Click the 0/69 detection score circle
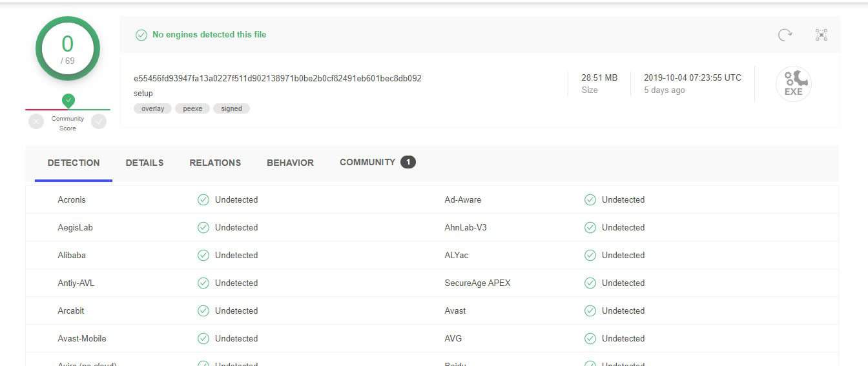This screenshot has height=366, width=868. click(x=68, y=49)
